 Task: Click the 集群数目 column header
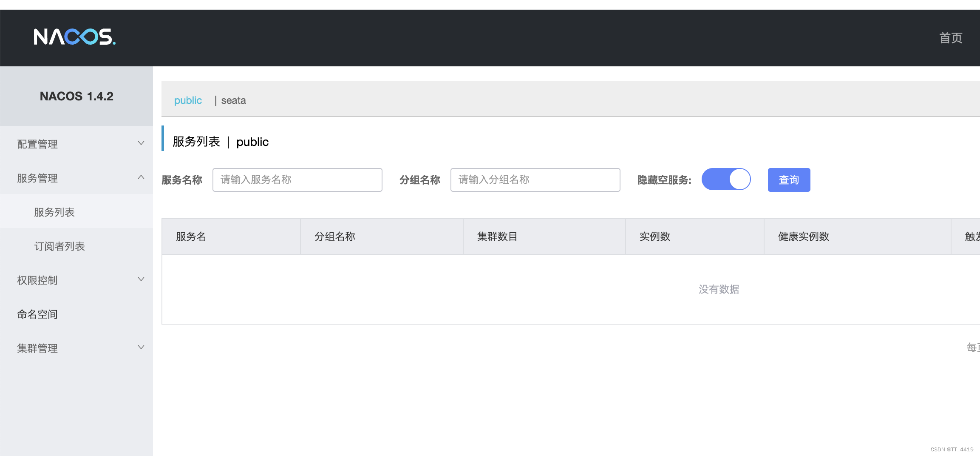544,237
